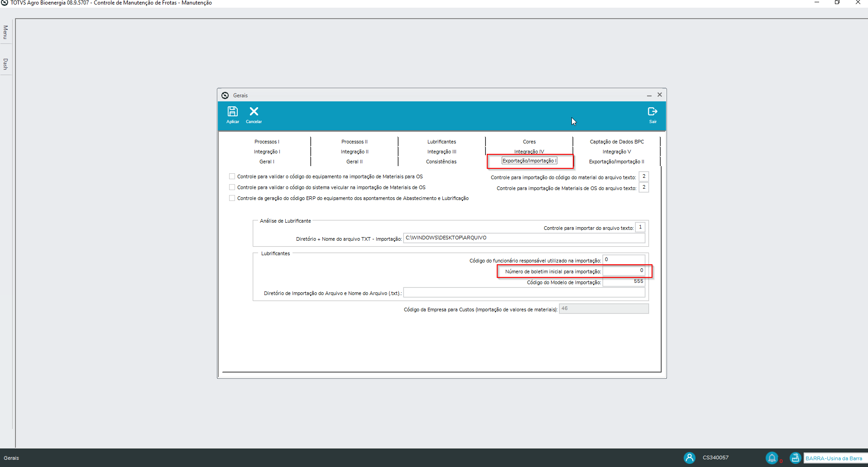Open the notifications bell icon
Viewport: 868px width, 467px height.
(772, 458)
